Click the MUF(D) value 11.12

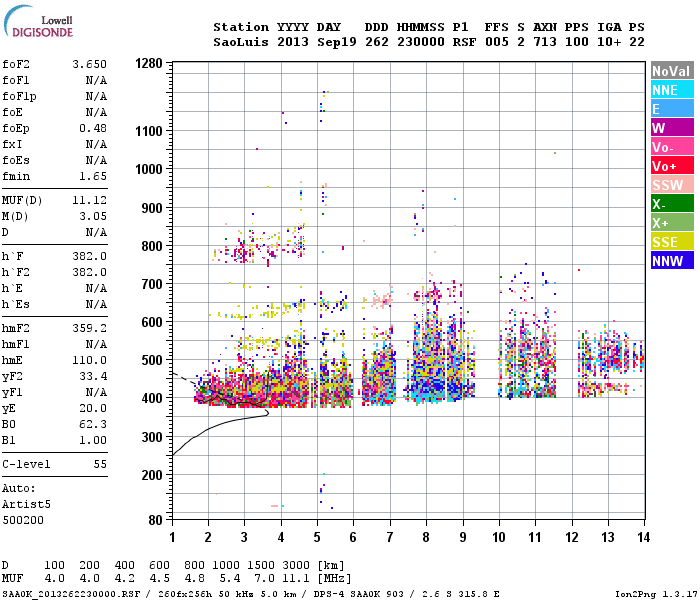(x=90, y=200)
